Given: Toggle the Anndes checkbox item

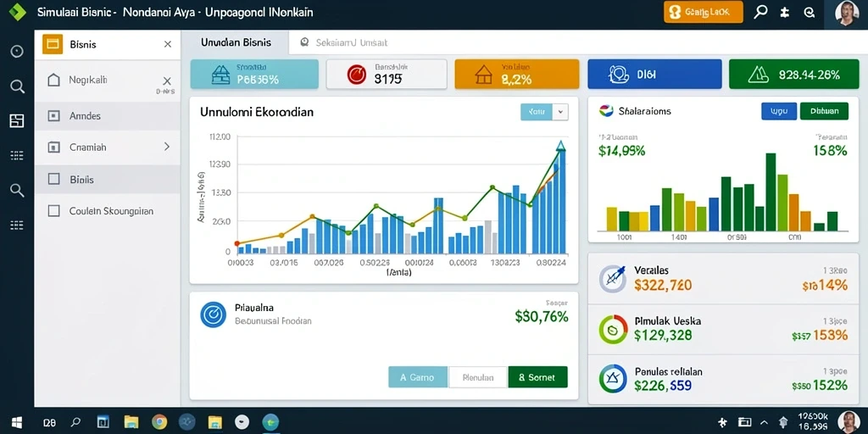Looking at the screenshot, I should coord(53,115).
